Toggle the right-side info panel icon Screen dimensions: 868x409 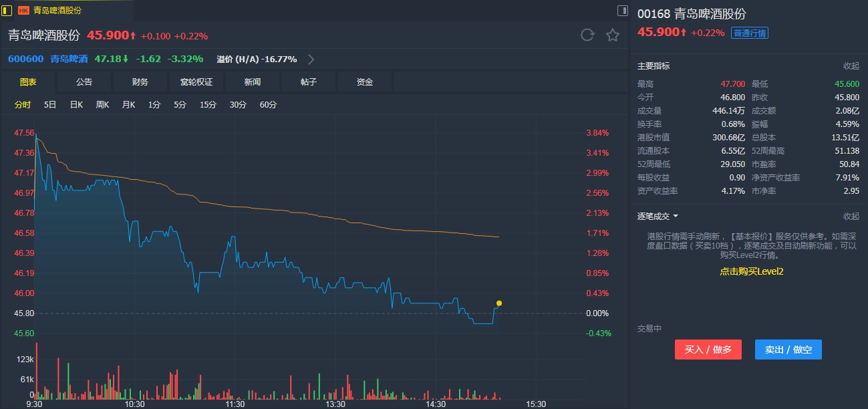point(622,10)
